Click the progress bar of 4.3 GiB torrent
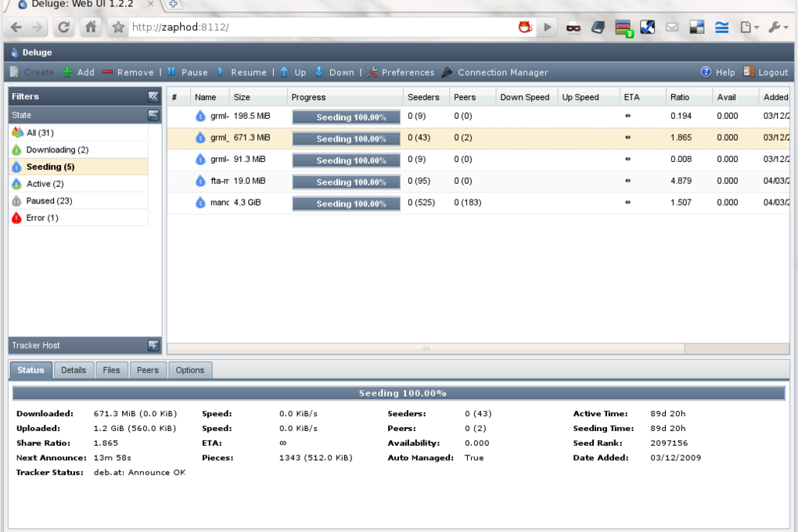This screenshot has width=798, height=532. pos(346,203)
